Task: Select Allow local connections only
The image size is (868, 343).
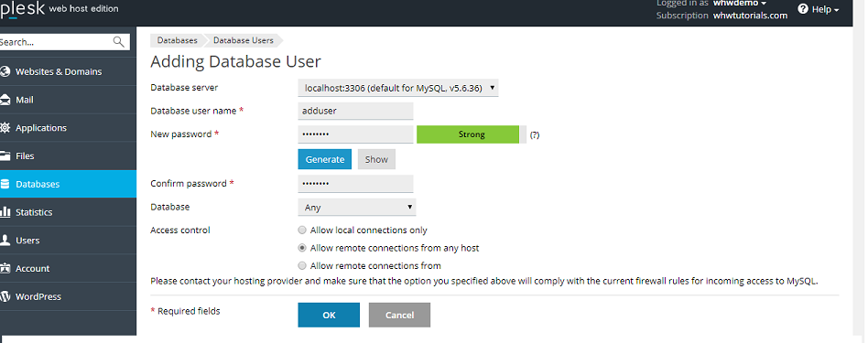Action: (x=302, y=230)
